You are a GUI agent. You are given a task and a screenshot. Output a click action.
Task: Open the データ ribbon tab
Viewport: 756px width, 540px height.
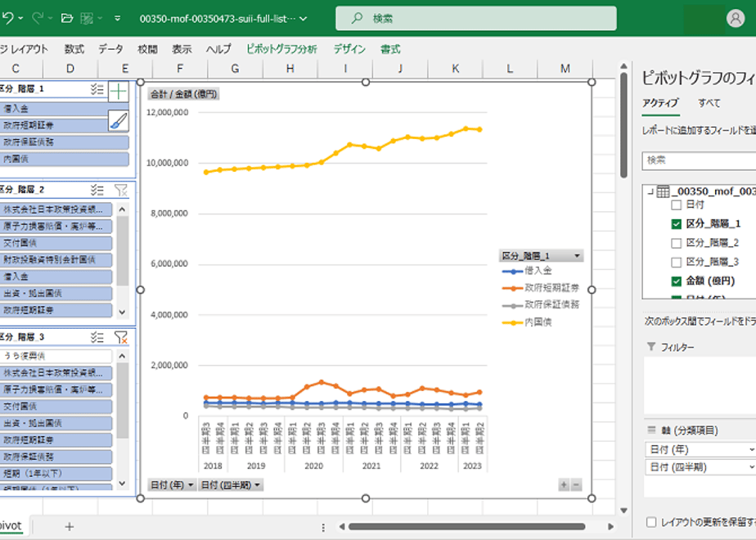coord(110,49)
